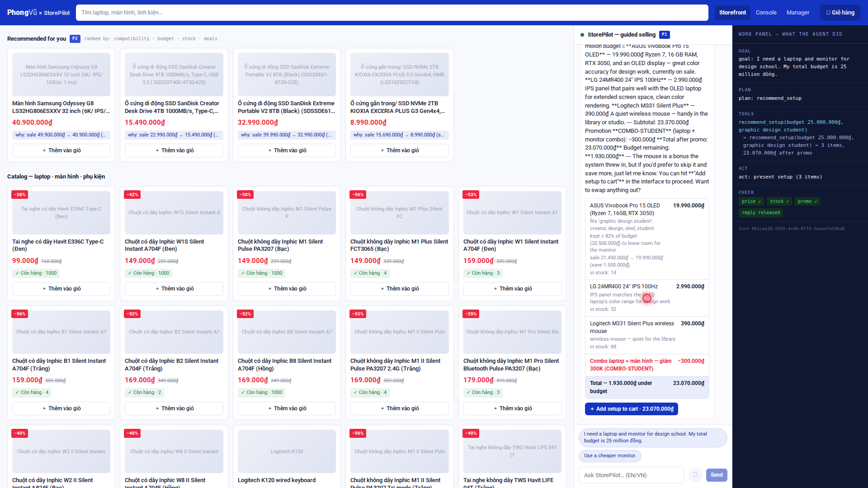
Task: Click the -42% discount badge on Inphic W1S
Action: pos(132,195)
